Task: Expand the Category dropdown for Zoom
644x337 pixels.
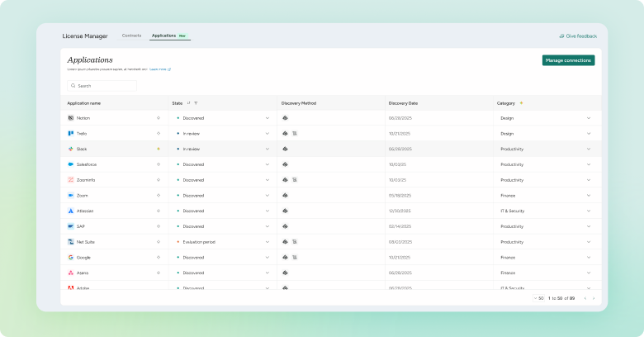Action: [x=589, y=196]
